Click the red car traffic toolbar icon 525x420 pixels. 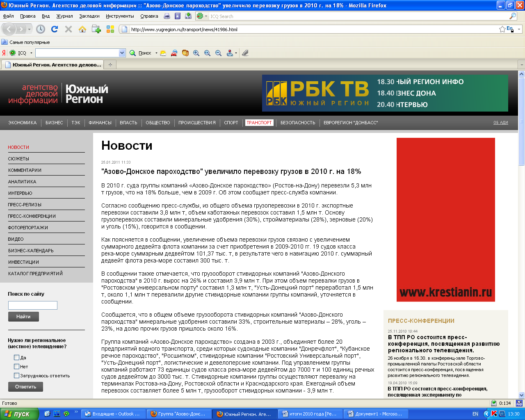[174, 53]
